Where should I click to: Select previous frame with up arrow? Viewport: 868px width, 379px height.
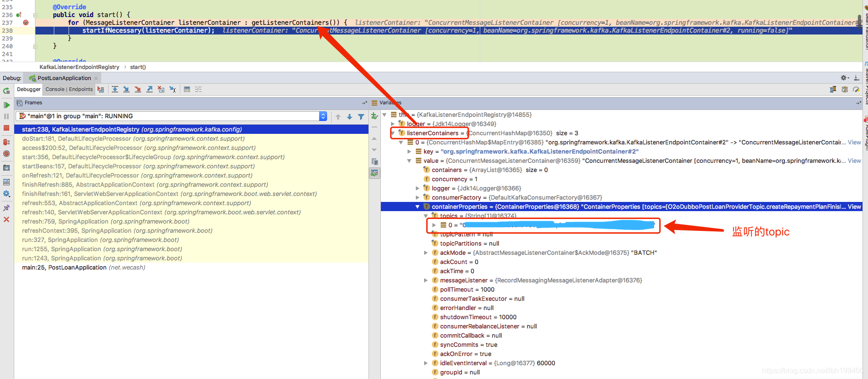(x=338, y=117)
